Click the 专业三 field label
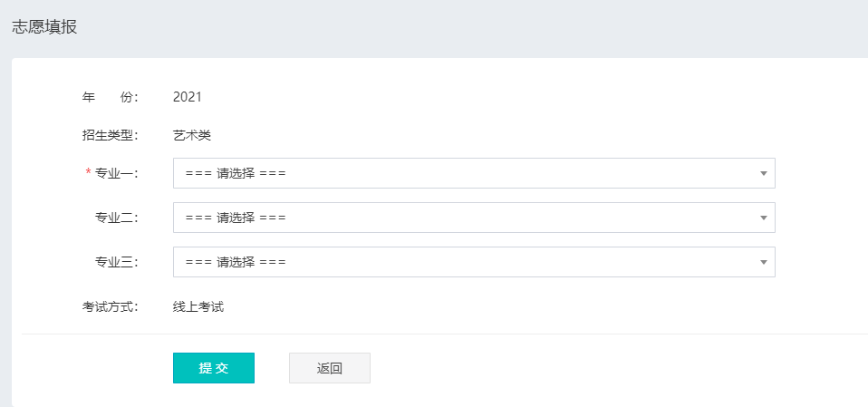Image resolution: width=868 pixels, height=407 pixels. click(116, 262)
